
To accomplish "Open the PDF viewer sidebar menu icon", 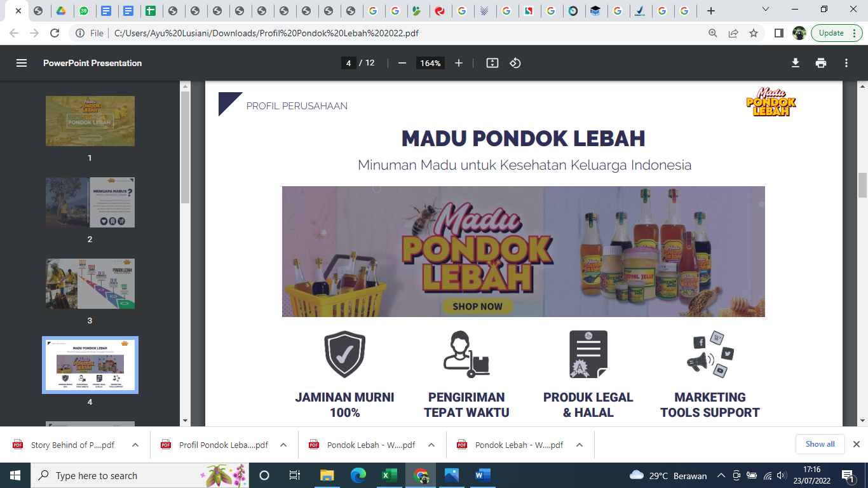I will (22, 63).
